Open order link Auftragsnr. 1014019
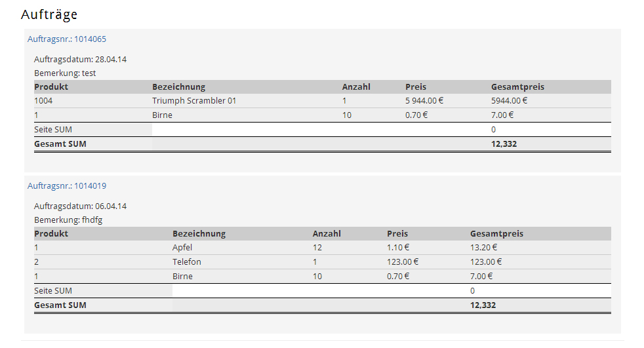The image size is (644, 348). click(x=67, y=186)
